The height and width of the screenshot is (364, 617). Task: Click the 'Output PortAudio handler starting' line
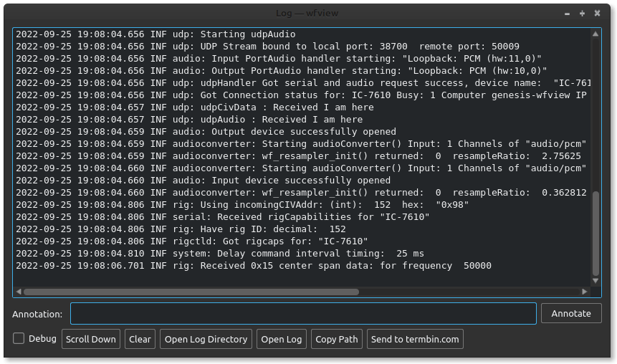click(282, 71)
